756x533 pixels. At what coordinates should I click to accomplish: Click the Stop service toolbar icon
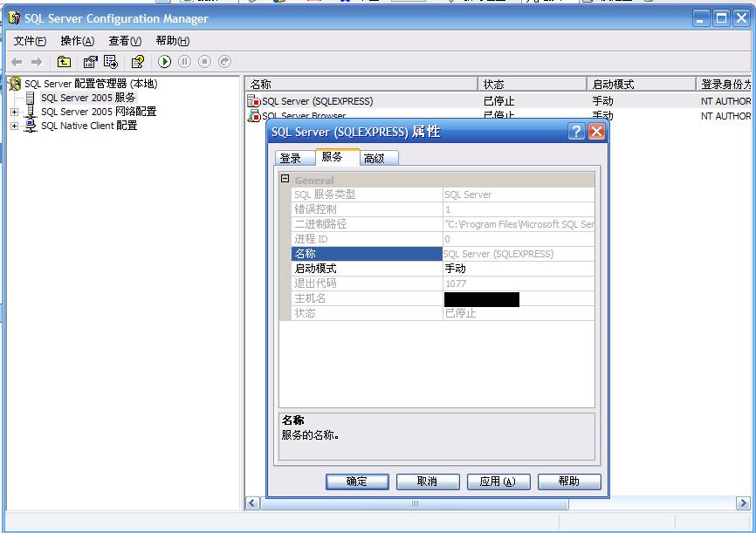pos(204,62)
